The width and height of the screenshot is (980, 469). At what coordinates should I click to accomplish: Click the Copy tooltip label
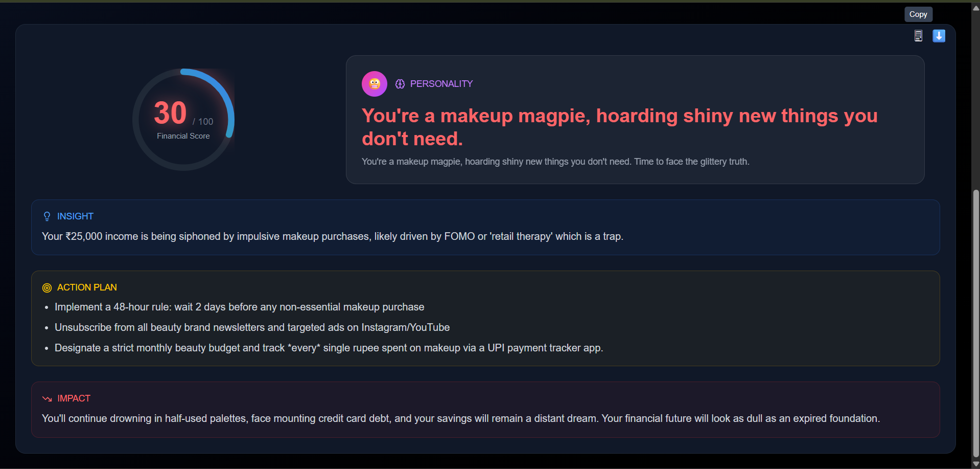(x=918, y=14)
